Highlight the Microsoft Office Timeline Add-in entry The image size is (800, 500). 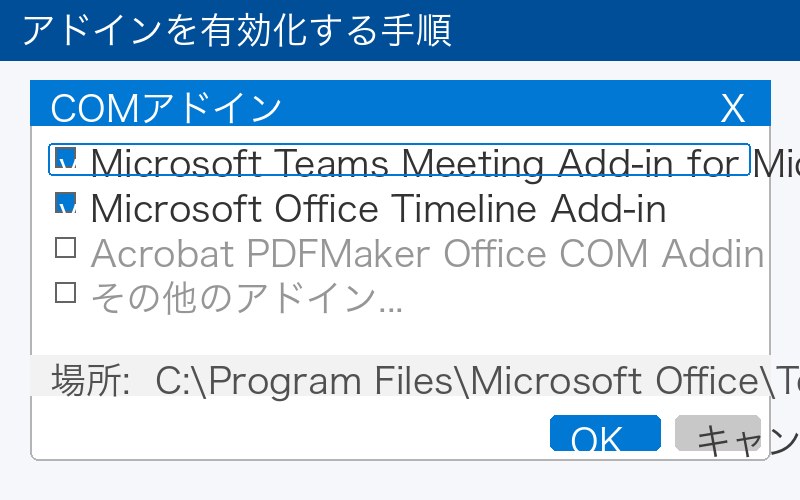click(x=378, y=208)
